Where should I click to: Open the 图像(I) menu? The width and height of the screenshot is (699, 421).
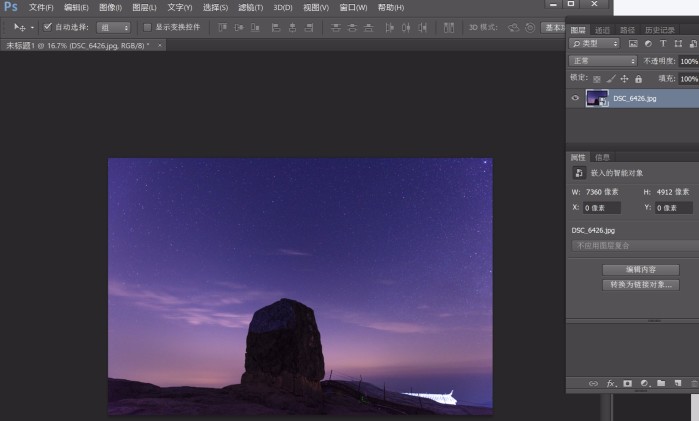[x=111, y=8]
